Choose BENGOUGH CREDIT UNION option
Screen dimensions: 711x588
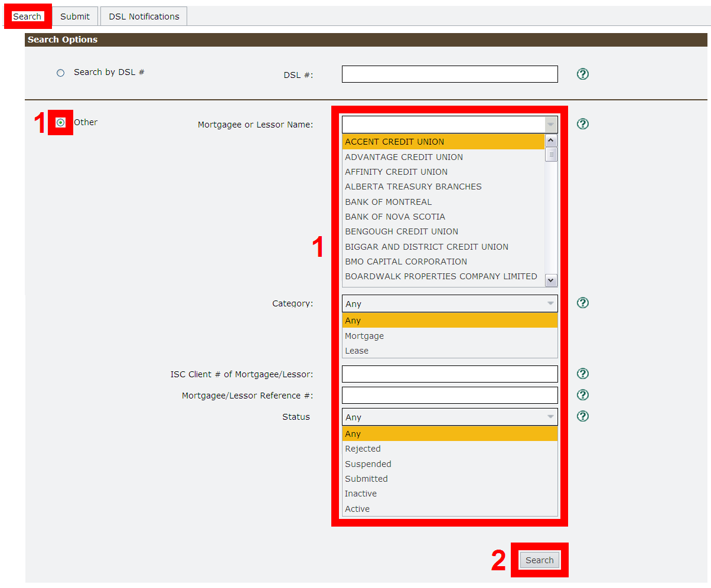[x=443, y=231]
